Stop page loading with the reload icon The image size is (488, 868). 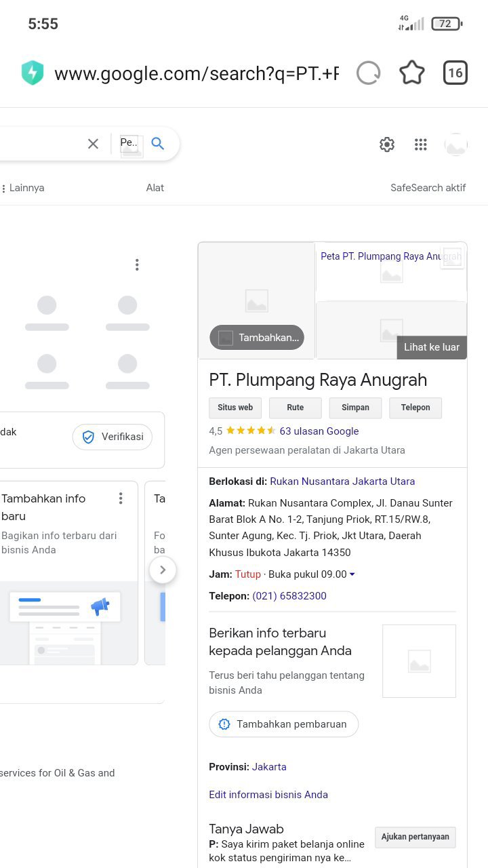[x=368, y=73]
